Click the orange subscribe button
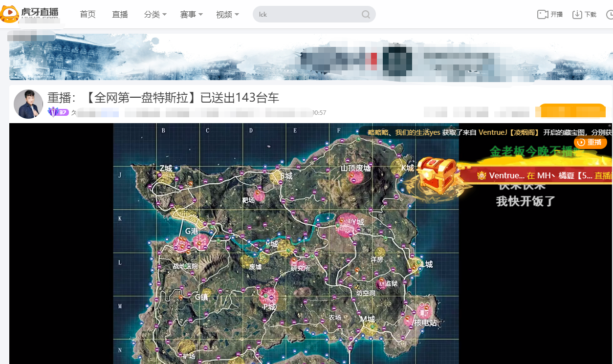The image size is (613, 364). tap(570, 111)
